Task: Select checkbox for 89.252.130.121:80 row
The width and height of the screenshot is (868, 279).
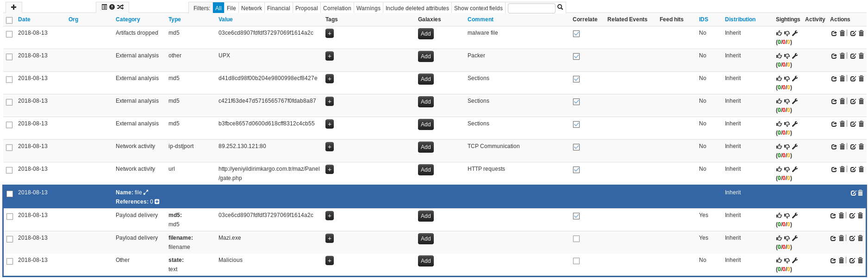Action: point(9,148)
